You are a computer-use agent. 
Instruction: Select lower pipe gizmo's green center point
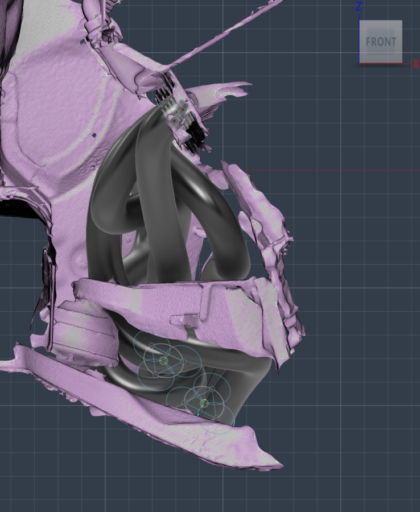[204, 403]
